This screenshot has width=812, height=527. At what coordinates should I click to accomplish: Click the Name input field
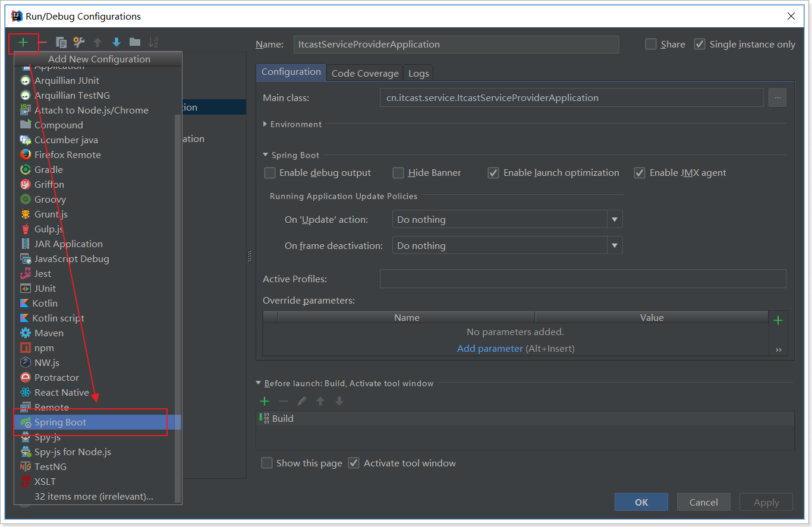click(457, 44)
